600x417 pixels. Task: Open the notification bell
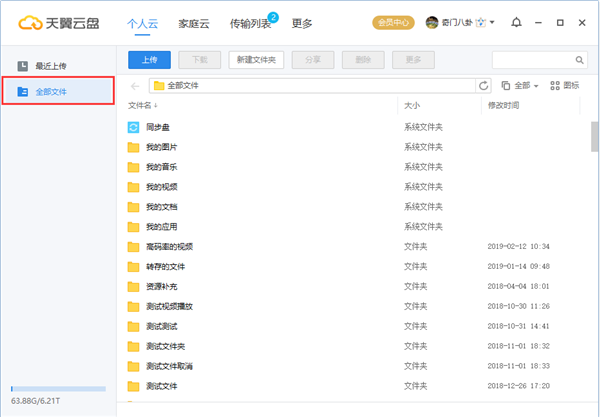pos(516,23)
